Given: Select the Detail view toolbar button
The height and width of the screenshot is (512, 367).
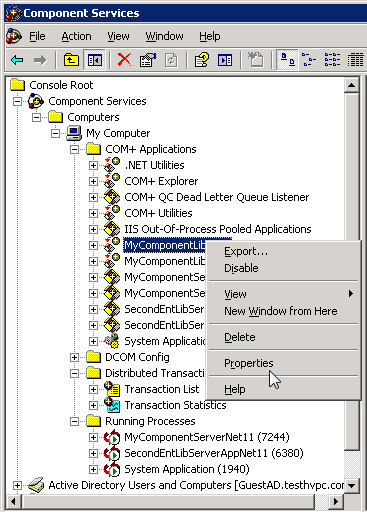Looking at the screenshot, I should coord(355,60).
